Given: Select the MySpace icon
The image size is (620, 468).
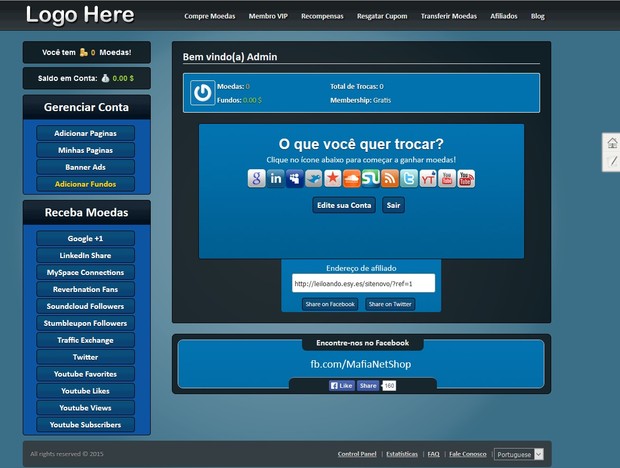Looking at the screenshot, I should tap(295, 179).
